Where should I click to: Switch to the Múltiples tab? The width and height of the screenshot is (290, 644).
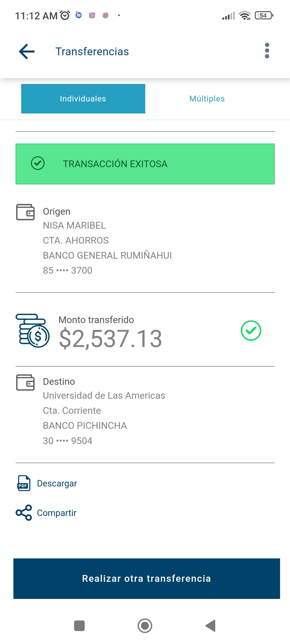pyautogui.click(x=207, y=99)
